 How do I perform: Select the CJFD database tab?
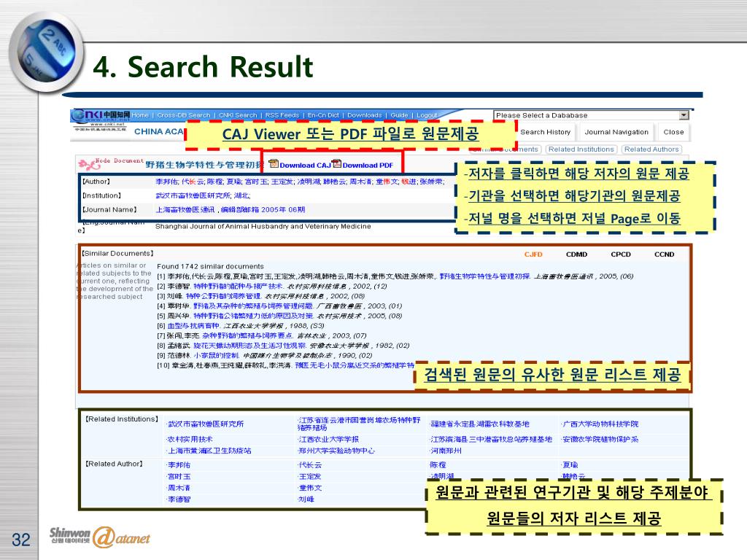click(x=534, y=254)
